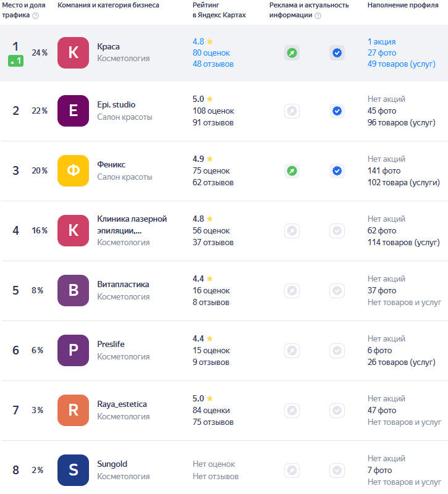Screen dimensions: 448x494
Task: Click the green +1 position change badge
Action: click(16, 61)
